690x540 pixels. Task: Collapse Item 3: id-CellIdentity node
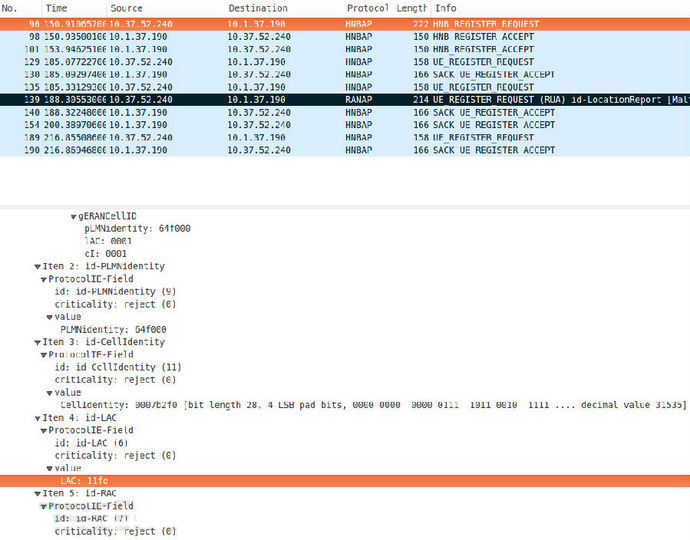37,342
